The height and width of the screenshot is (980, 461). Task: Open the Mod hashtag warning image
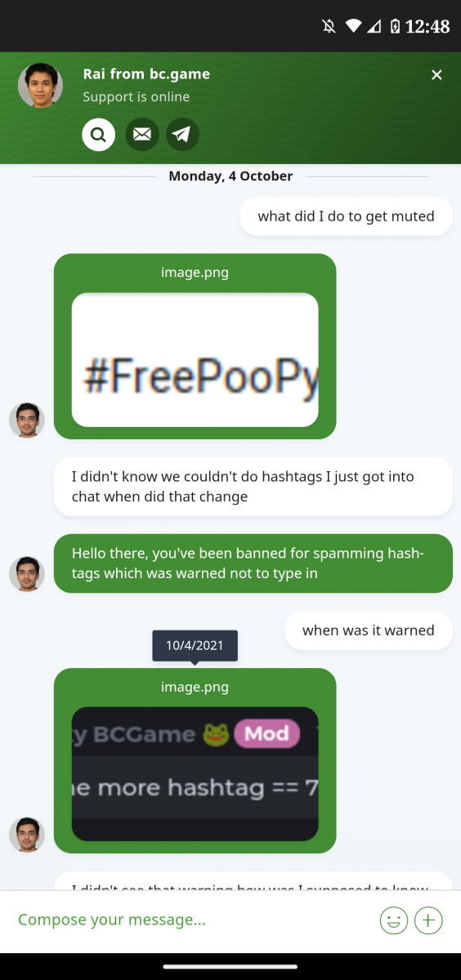pyautogui.click(x=195, y=773)
